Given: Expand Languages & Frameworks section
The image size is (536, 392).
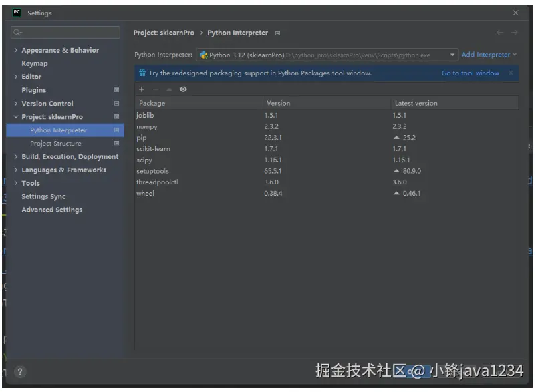Looking at the screenshot, I should pos(16,170).
